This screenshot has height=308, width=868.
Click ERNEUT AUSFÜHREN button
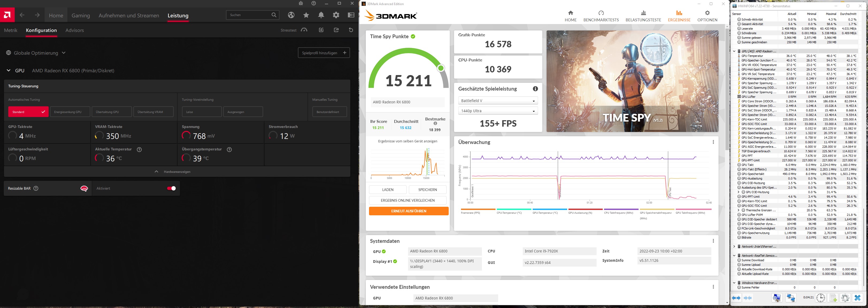coord(408,211)
